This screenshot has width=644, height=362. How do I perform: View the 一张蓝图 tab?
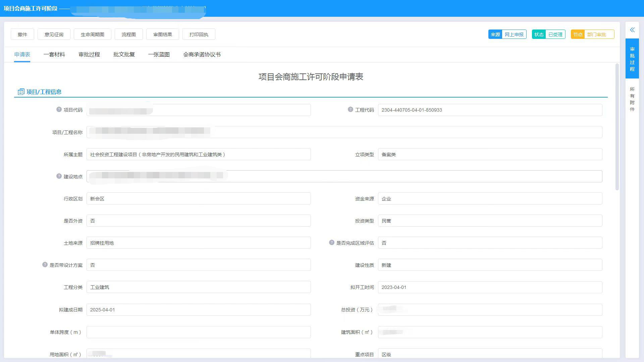click(x=159, y=54)
